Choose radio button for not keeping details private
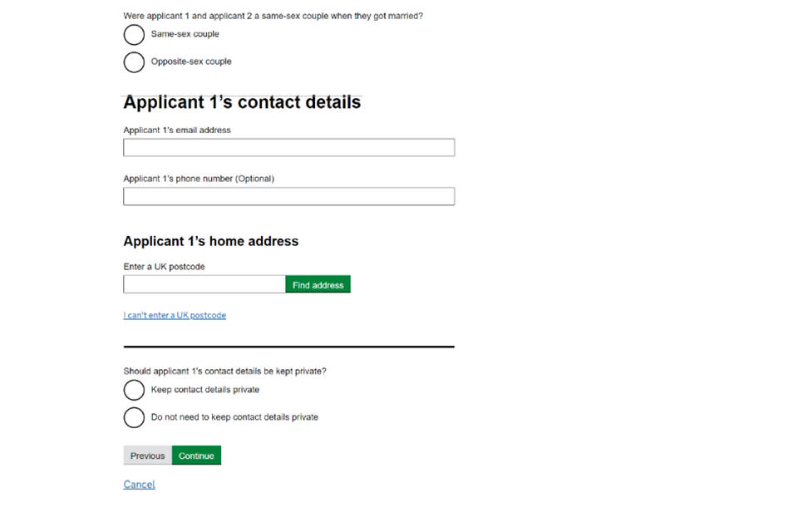The width and height of the screenshot is (798, 532). click(134, 417)
